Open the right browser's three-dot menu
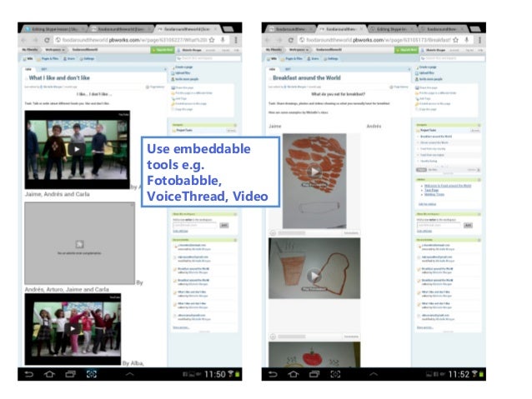Image resolution: width=532 pixels, height=399 pixels. [x=480, y=40]
